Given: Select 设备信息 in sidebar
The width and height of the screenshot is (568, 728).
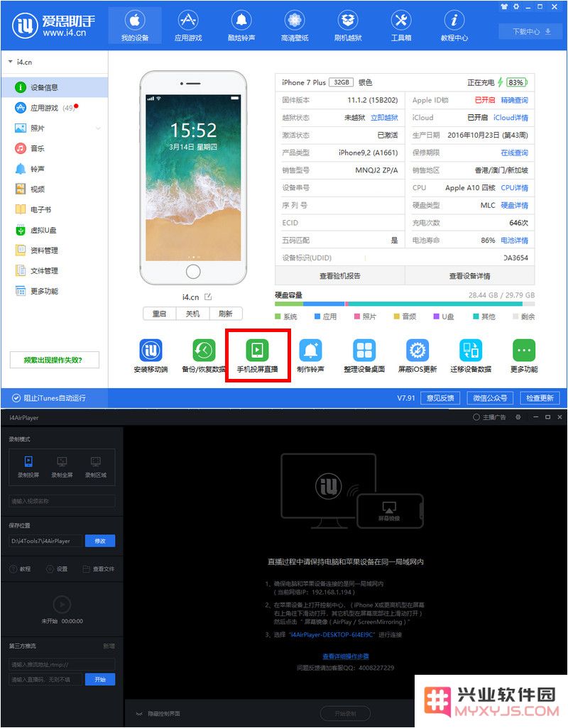Looking at the screenshot, I should tap(55, 87).
